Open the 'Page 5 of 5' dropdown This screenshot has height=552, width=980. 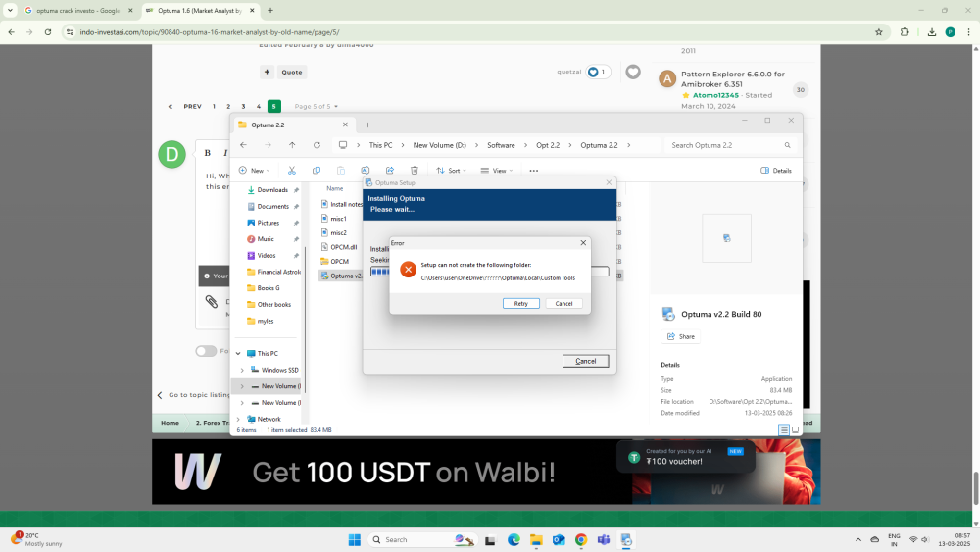(x=317, y=106)
